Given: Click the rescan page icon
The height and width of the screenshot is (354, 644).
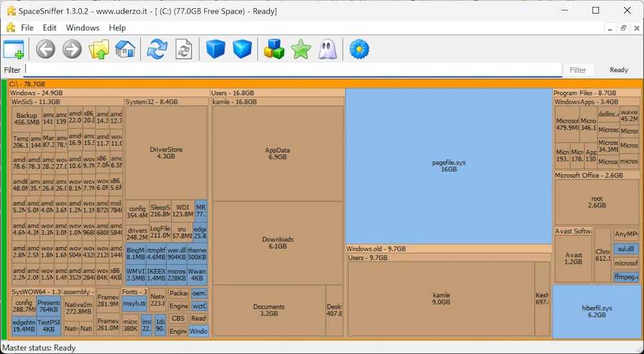Looking at the screenshot, I should point(184,49).
